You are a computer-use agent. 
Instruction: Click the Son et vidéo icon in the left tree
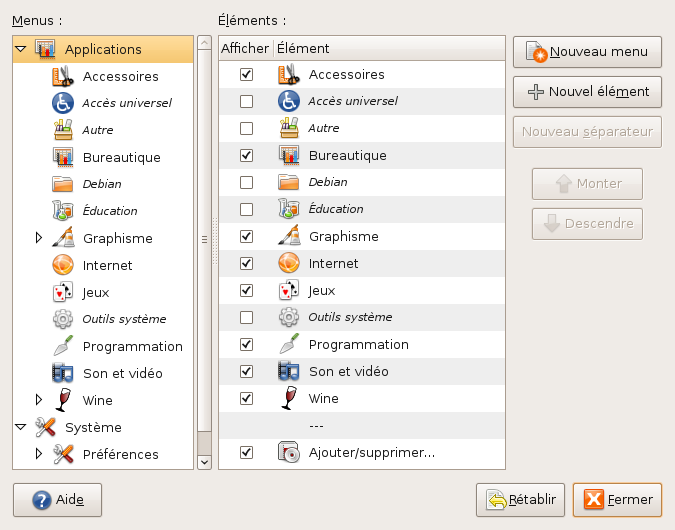tap(63, 373)
